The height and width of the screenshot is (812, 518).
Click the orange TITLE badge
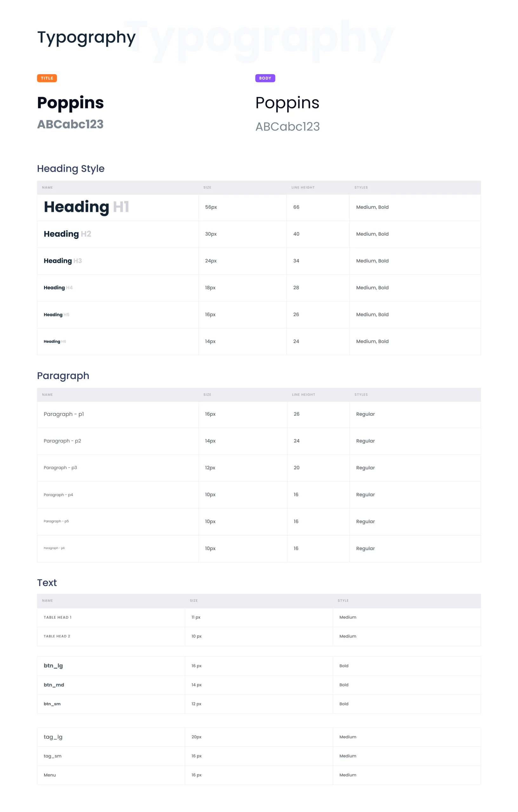point(47,78)
